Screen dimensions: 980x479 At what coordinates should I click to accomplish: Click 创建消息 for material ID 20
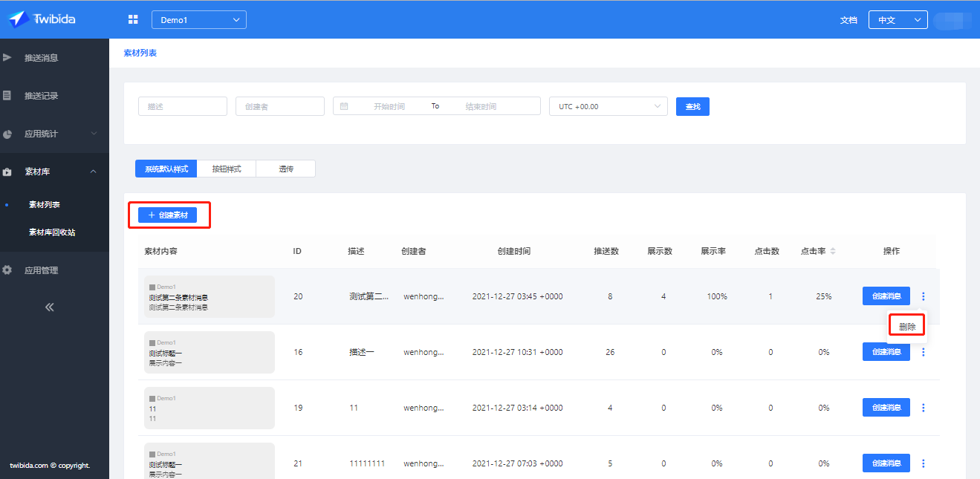pyautogui.click(x=886, y=296)
